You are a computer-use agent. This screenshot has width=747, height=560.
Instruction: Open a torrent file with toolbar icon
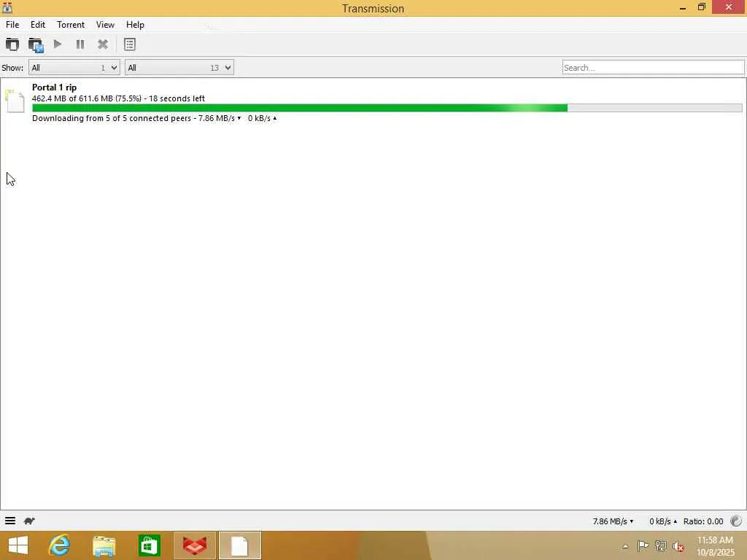coord(12,44)
